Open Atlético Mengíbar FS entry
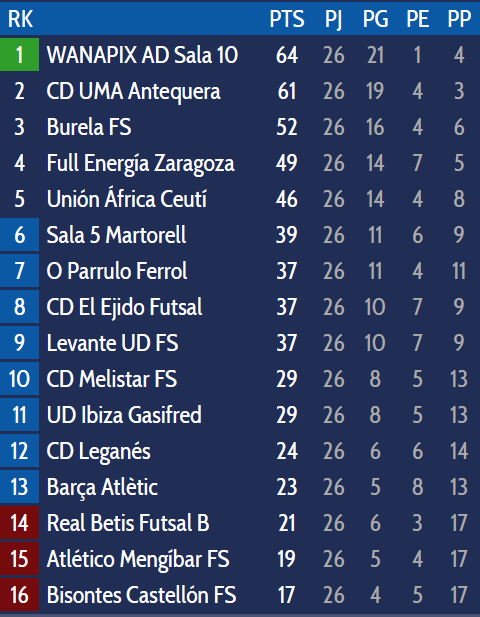Image resolution: width=480 pixels, height=617 pixels. (138, 559)
